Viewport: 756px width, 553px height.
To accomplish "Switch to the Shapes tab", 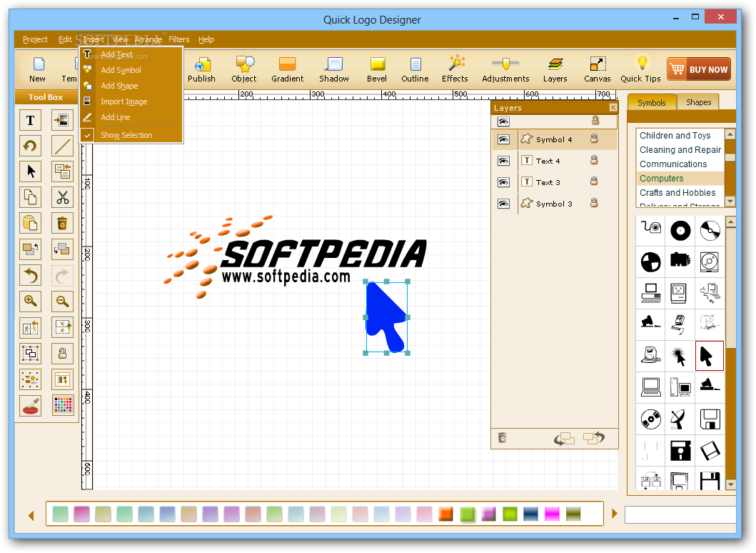I will (x=698, y=102).
